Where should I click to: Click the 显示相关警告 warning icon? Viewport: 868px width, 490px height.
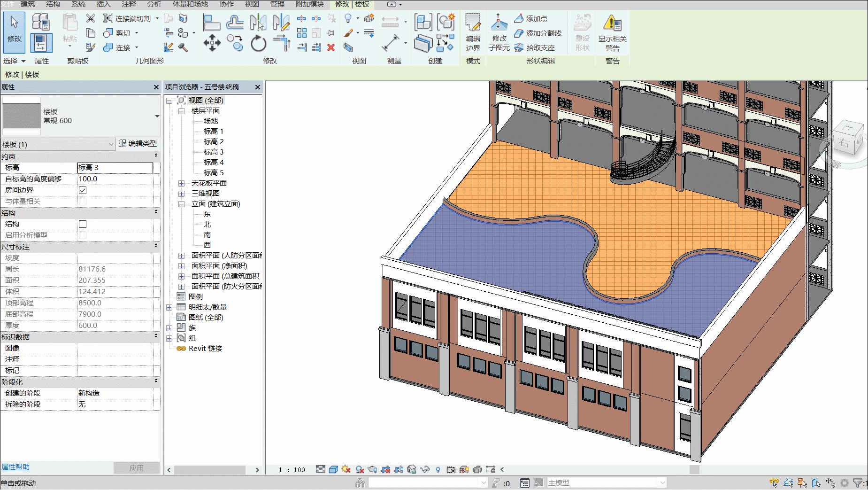[612, 32]
